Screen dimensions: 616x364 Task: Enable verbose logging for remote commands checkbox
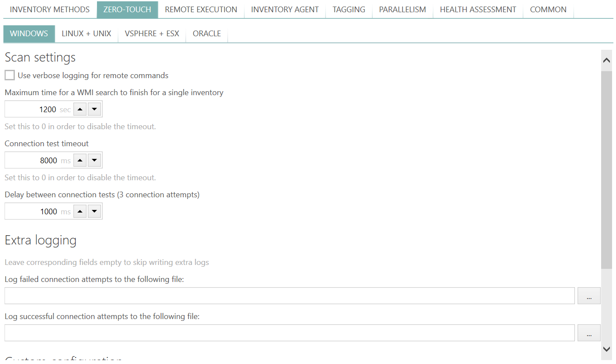[x=10, y=76]
